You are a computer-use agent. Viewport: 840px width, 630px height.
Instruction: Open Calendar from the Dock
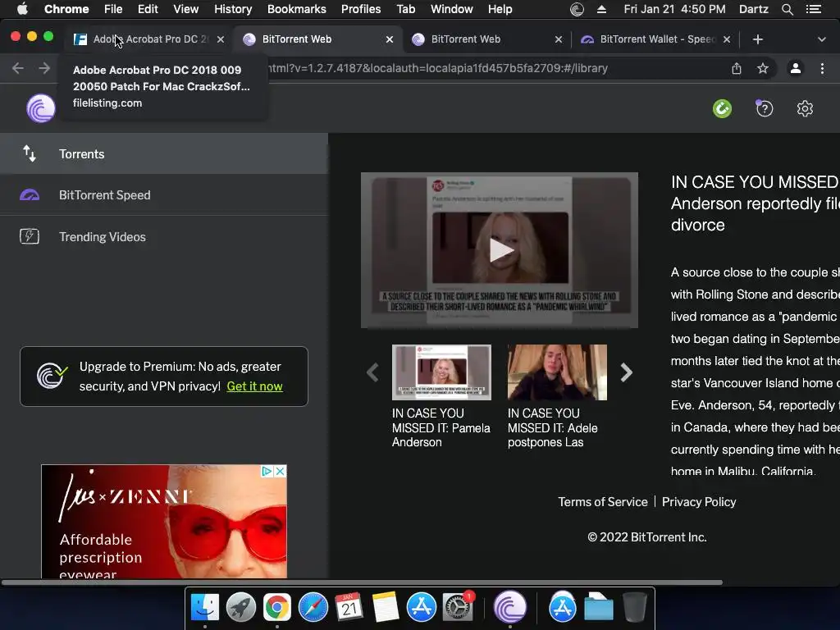(x=349, y=608)
